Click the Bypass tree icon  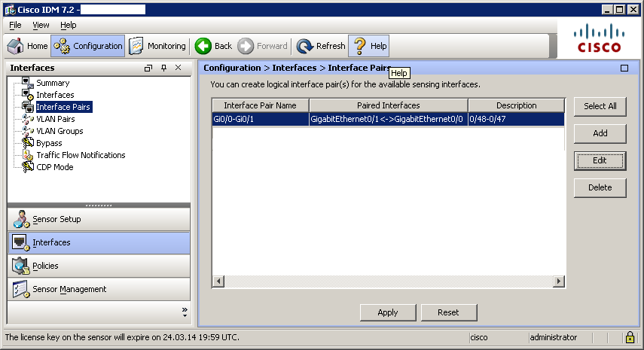(28, 143)
